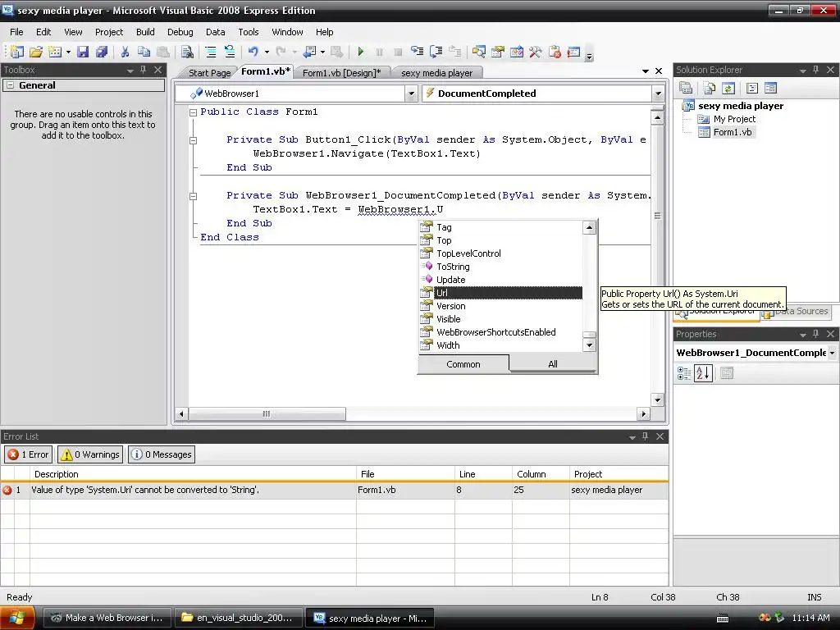Screen dimensions: 840x630
Task: Pin the Toolbox panel with pushpin
Action: pyautogui.click(x=143, y=70)
